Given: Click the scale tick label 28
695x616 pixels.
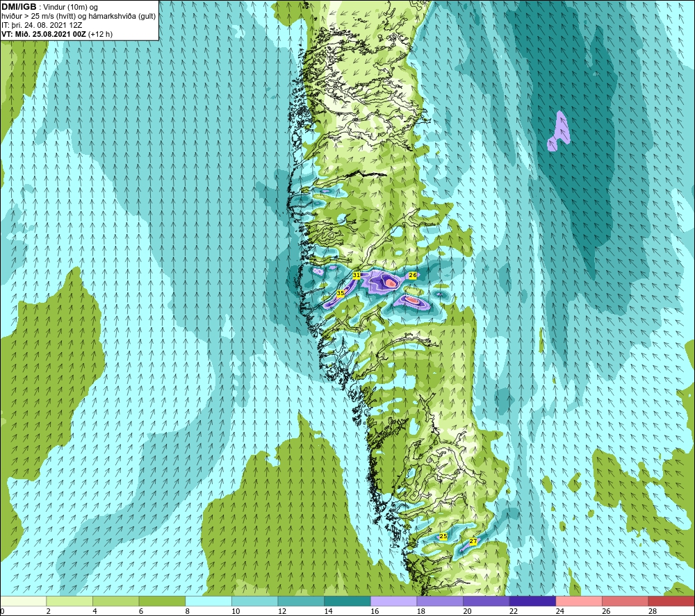Looking at the screenshot, I should click(653, 612).
